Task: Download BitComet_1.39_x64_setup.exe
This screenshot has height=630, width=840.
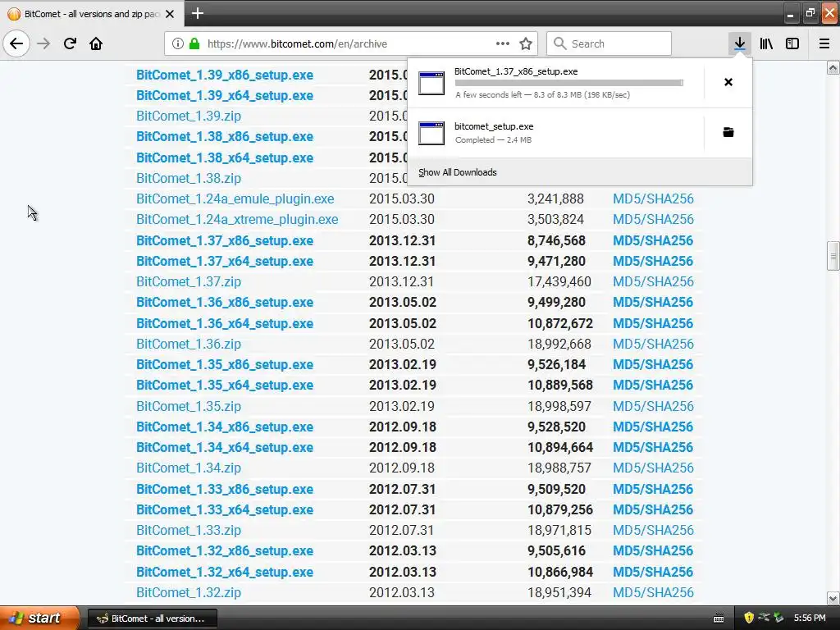Action: (225, 95)
